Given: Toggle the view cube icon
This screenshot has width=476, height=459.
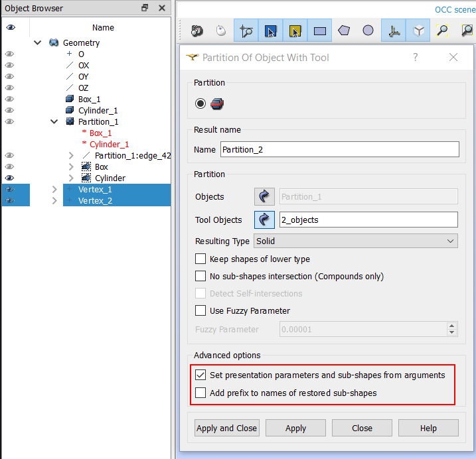Looking at the screenshot, I should [418, 31].
